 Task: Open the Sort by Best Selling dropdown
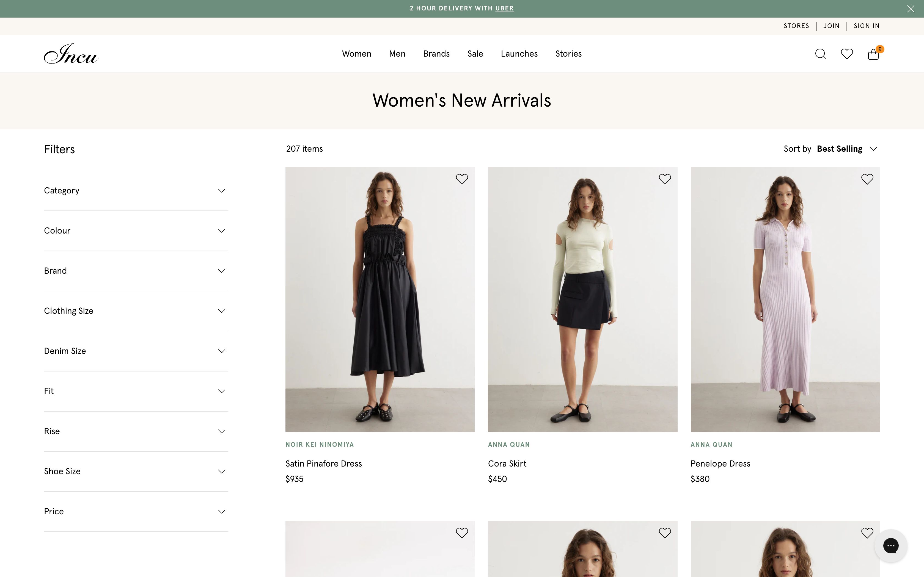click(x=839, y=149)
